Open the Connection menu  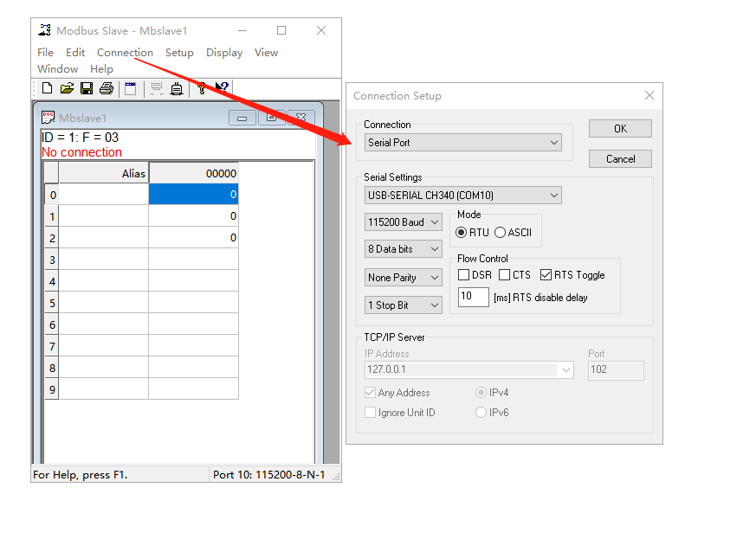pyautogui.click(x=125, y=53)
